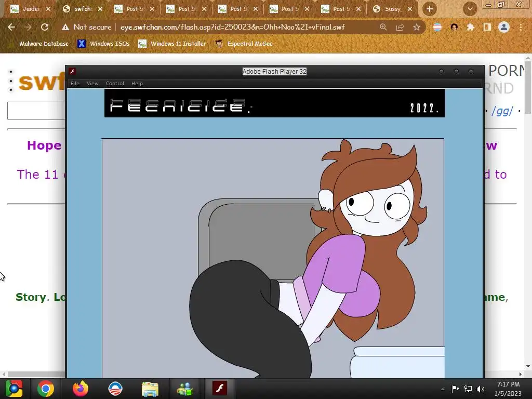Viewport: 532px width, 399px height.
Task: Click the Story link on page
Action: (31, 297)
